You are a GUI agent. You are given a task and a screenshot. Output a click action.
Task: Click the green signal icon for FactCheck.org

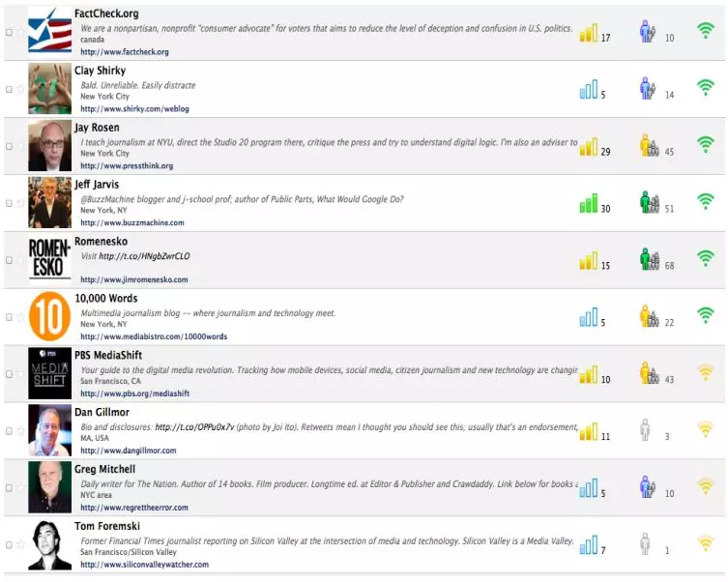pyautogui.click(x=706, y=31)
